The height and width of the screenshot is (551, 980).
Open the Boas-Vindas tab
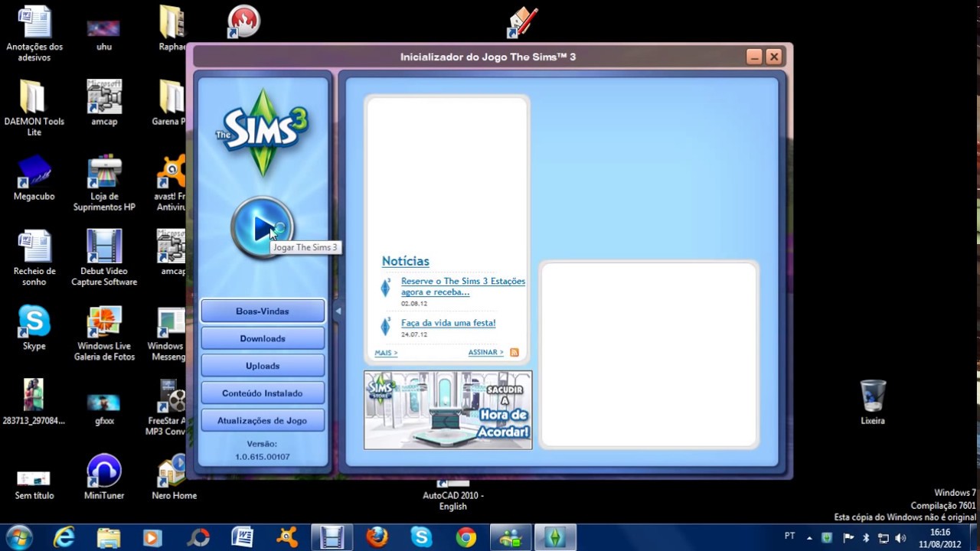pos(263,311)
